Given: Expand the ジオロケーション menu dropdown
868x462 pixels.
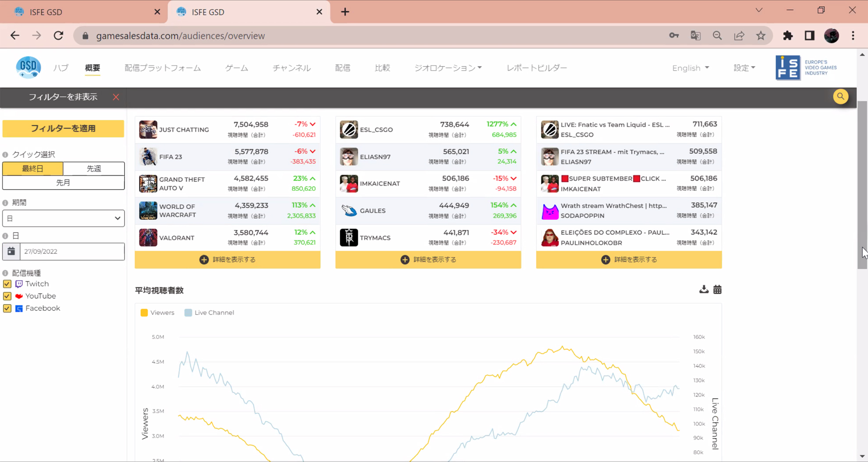Looking at the screenshot, I should [x=448, y=68].
